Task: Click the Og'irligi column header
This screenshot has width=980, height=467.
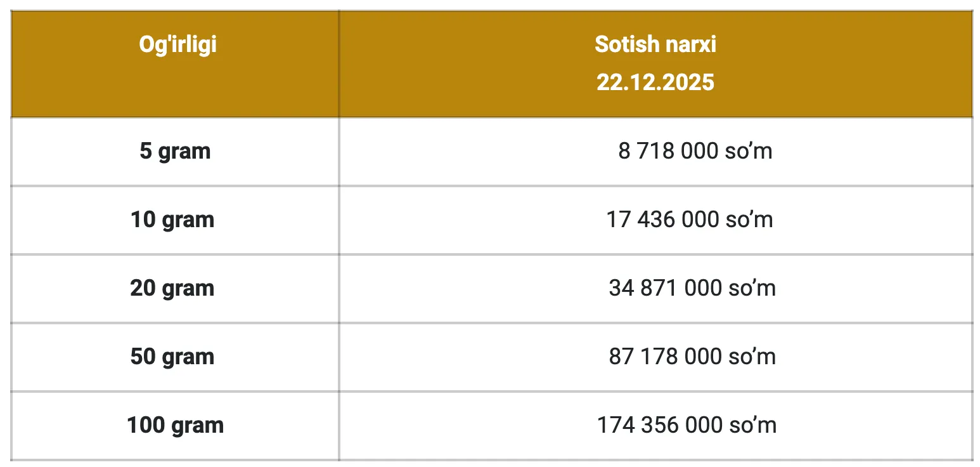Action: (177, 45)
